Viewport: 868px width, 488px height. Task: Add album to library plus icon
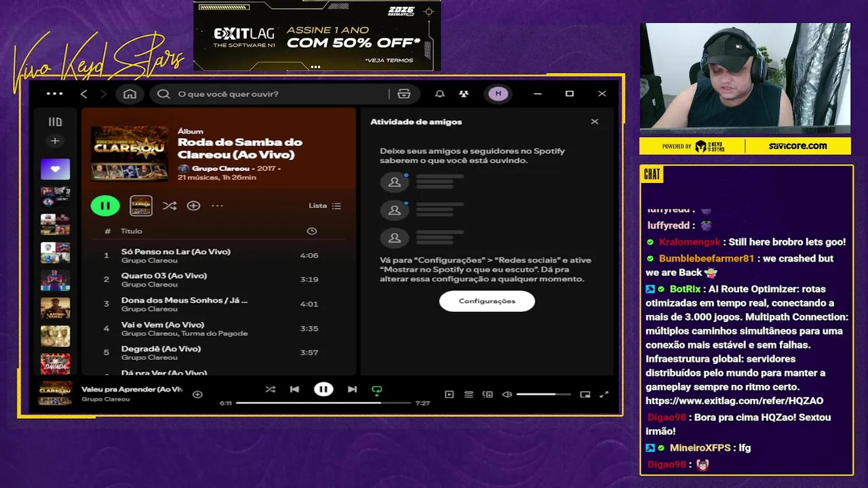pyautogui.click(x=193, y=205)
